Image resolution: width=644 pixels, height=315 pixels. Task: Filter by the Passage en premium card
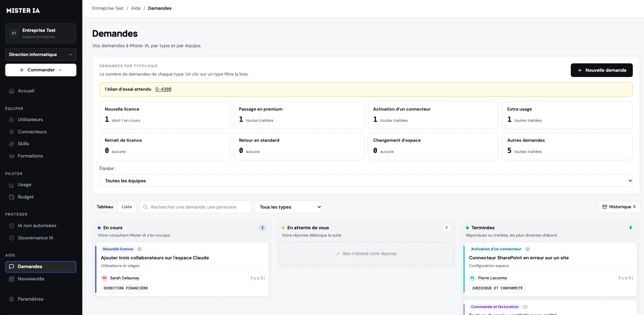299,115
